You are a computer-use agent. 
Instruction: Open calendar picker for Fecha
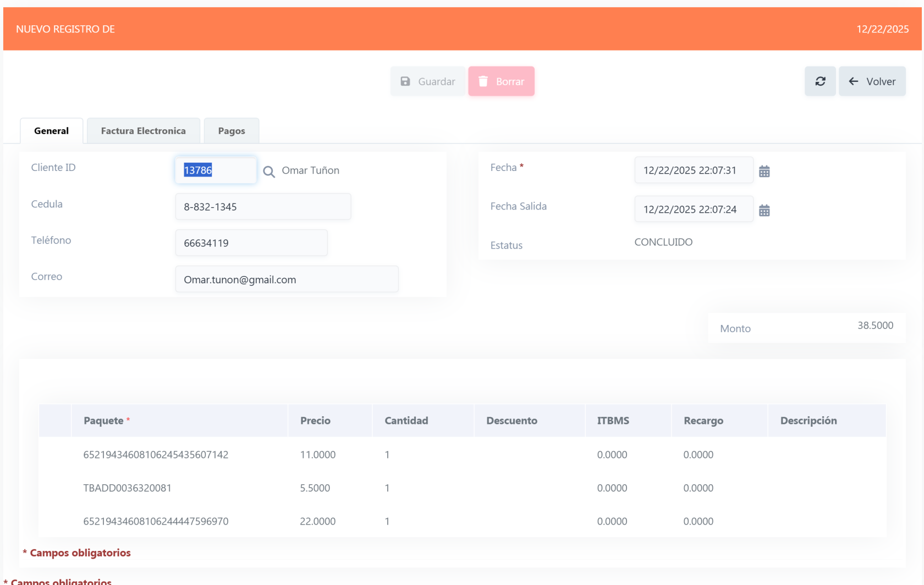pos(764,172)
